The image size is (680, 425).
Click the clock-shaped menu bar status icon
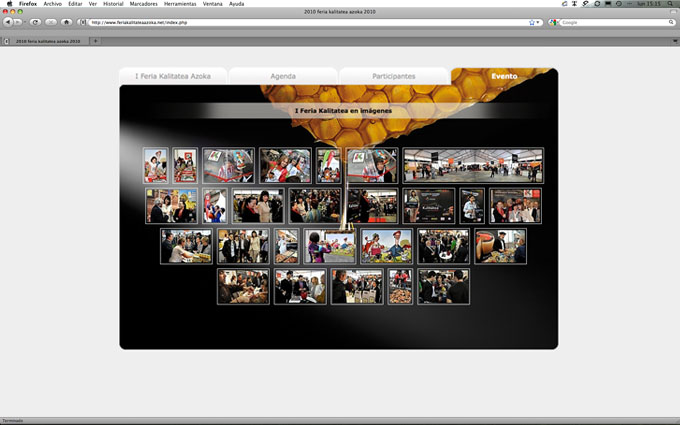tap(619, 3)
